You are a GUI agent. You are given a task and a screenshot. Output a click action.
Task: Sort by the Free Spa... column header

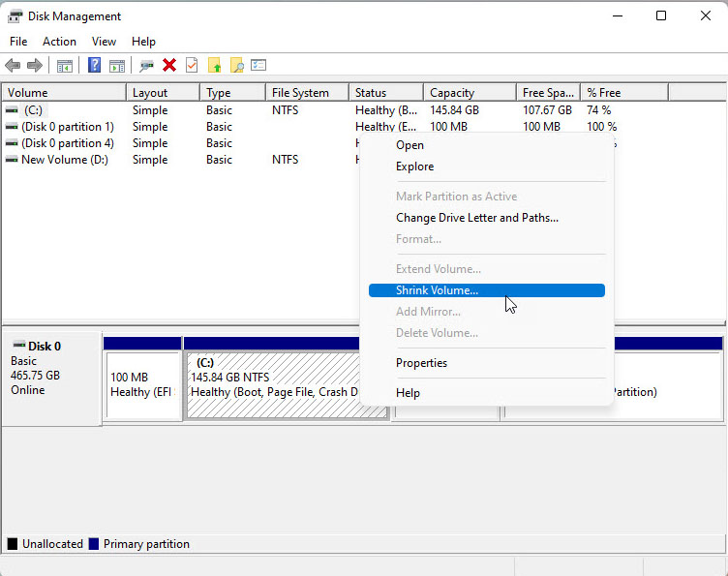pyautogui.click(x=549, y=93)
